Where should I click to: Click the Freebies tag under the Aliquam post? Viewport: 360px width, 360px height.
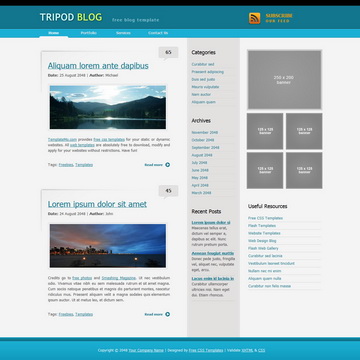pos(66,165)
